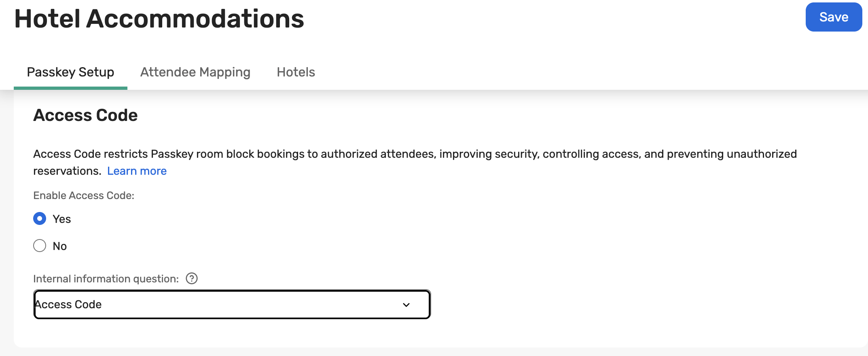The width and height of the screenshot is (868, 356).
Task: Select the Passkey Setup tab
Action: [70, 72]
